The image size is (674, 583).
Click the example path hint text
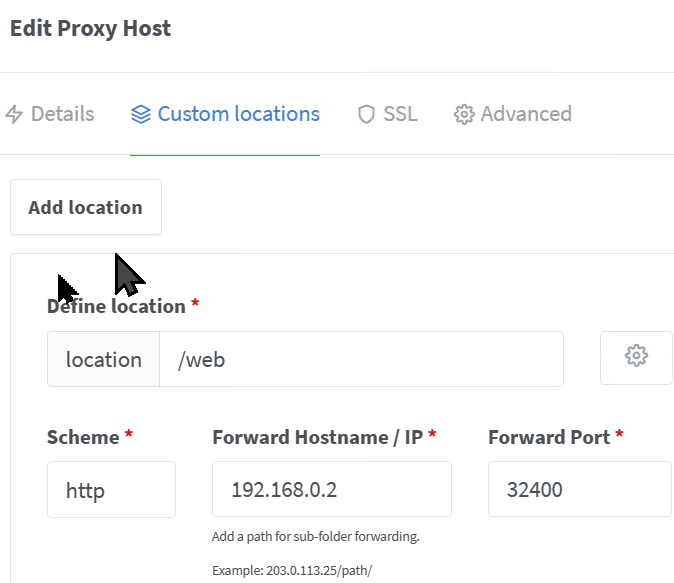pos(292,571)
